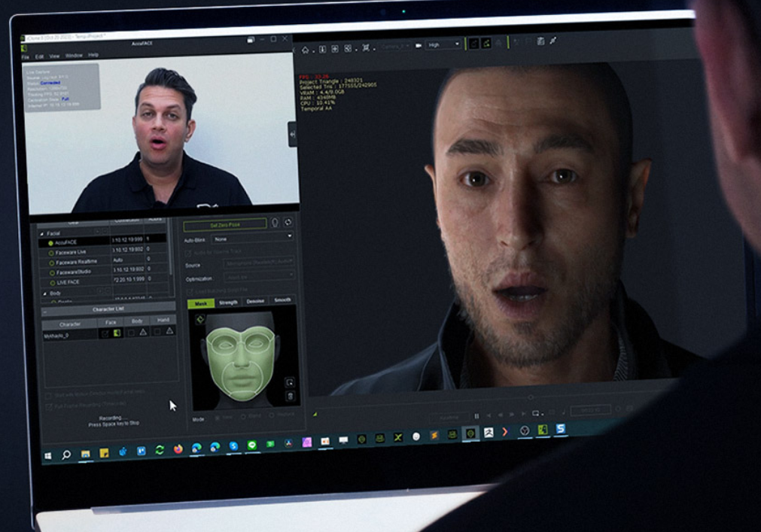Click the first green-framed viewport toolbar button

pos(473,44)
